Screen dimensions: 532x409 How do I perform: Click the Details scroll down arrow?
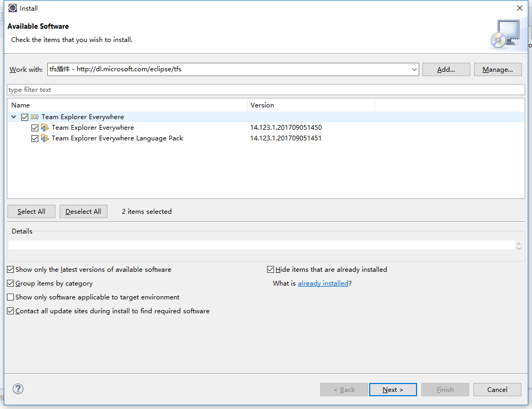(519, 248)
